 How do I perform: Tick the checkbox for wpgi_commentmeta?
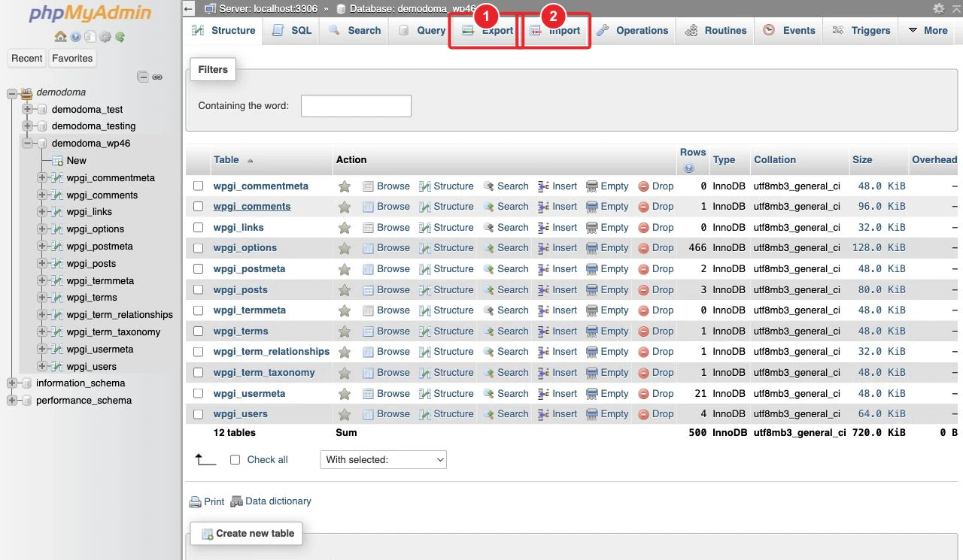pyautogui.click(x=199, y=186)
